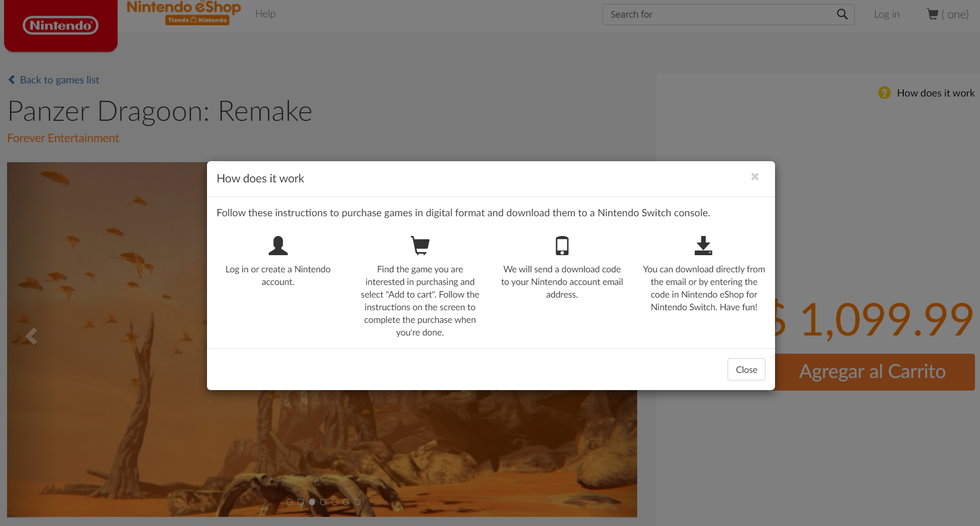The width and height of the screenshot is (980, 526).
Task: Open the shopping cart icon in header
Action: pos(933,14)
